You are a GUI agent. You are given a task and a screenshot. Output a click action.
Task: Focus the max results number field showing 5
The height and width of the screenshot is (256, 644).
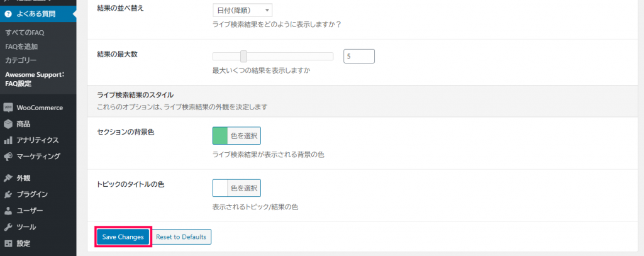[x=359, y=57]
